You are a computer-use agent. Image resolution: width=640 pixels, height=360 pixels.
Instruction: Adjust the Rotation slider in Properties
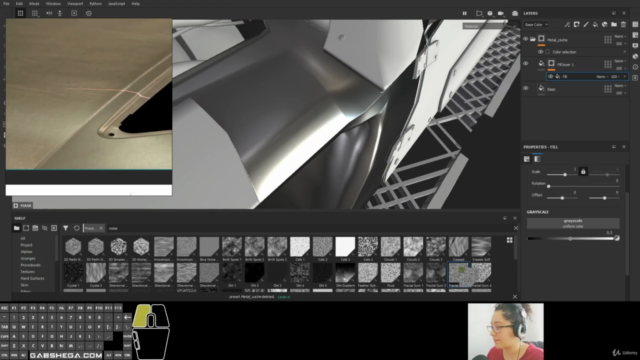click(583, 186)
